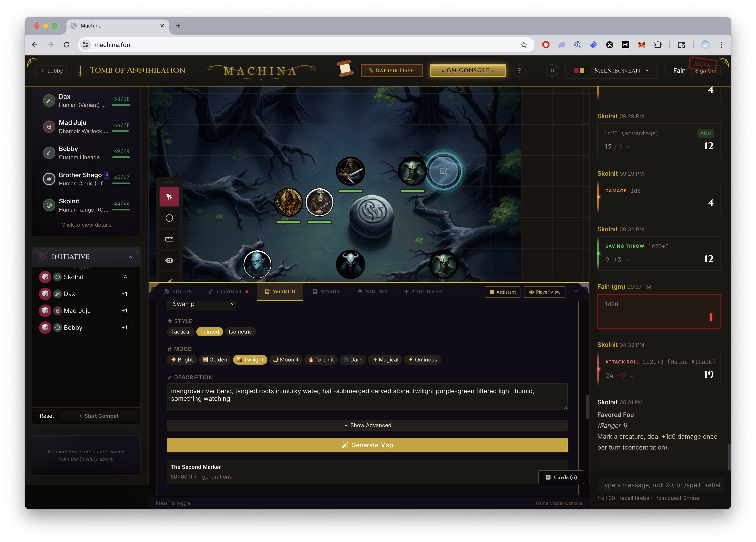Roll the initiative die for Dax

(45, 294)
